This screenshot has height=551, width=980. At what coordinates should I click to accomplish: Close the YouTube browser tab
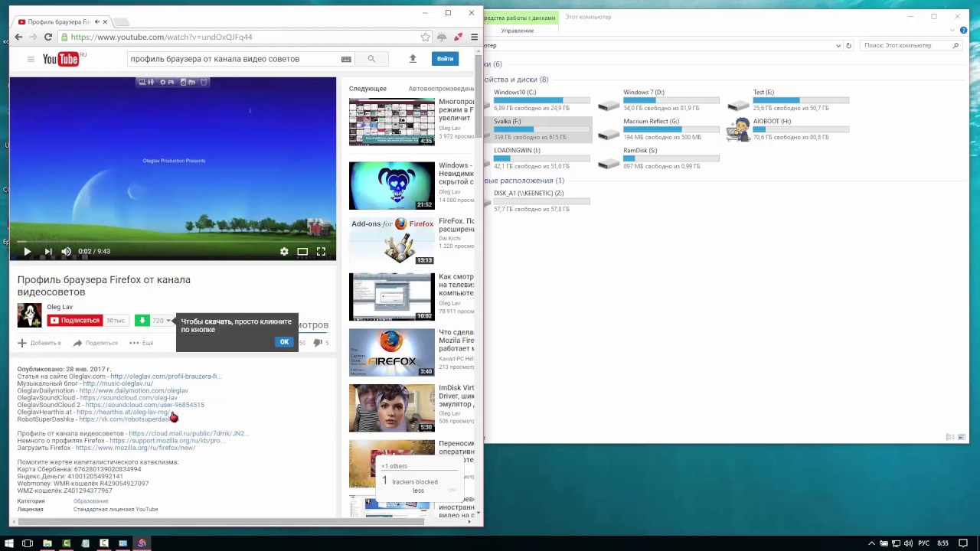pos(105,21)
